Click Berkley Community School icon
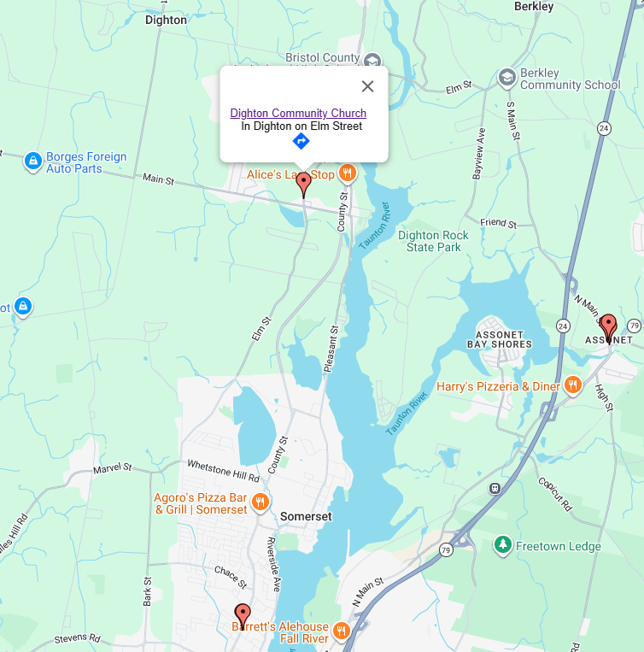The height and width of the screenshot is (652, 644). (x=506, y=78)
